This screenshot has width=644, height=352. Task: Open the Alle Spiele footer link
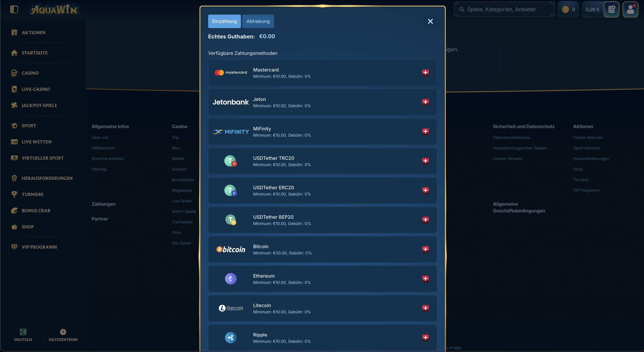(181, 243)
